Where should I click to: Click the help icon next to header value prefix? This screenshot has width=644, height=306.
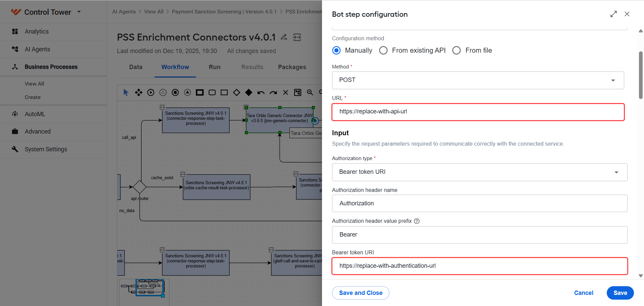417,221
